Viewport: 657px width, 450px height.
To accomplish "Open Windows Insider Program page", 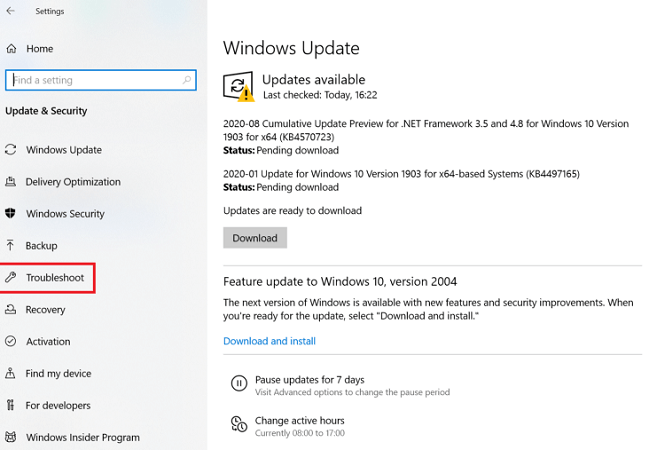I will click(x=82, y=437).
